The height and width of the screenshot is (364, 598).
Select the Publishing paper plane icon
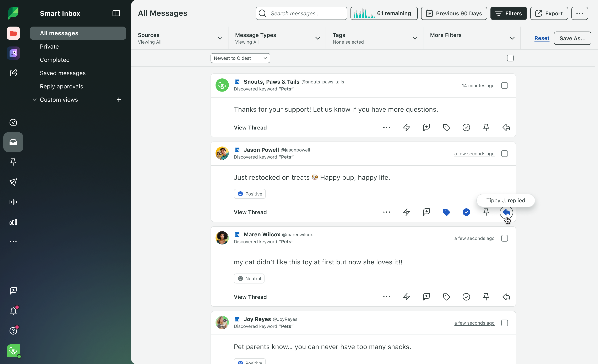pos(13,182)
